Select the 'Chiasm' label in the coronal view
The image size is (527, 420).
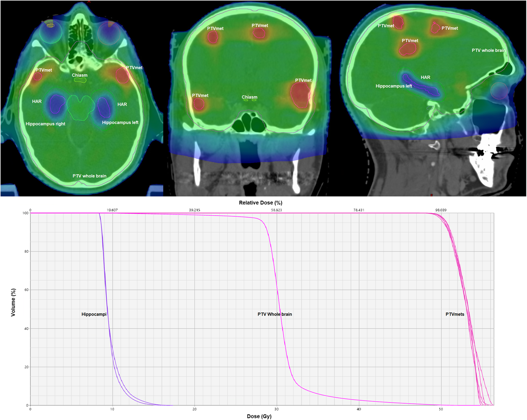point(249,97)
